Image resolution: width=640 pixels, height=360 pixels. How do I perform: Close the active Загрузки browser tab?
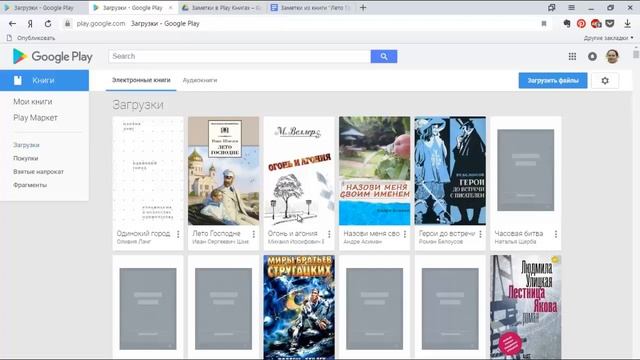tap(171, 7)
